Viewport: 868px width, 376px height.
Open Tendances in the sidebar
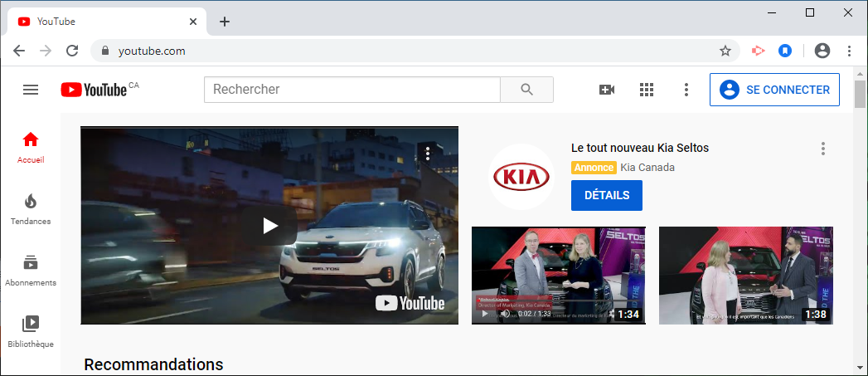click(x=31, y=209)
